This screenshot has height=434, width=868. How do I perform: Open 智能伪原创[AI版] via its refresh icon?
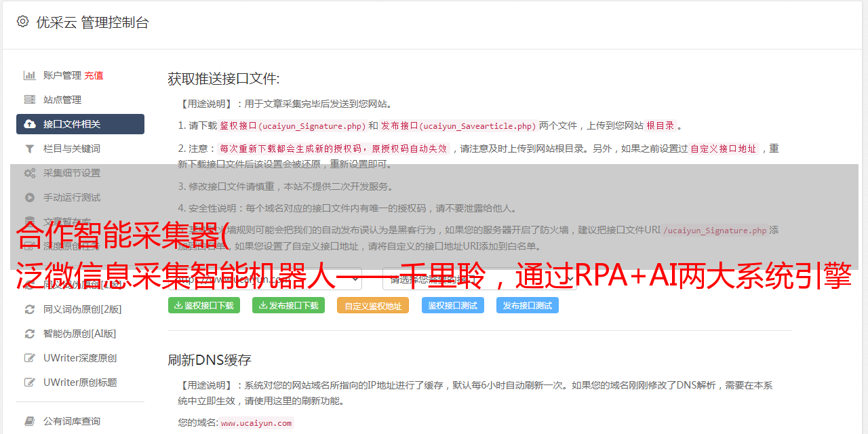tap(30, 334)
